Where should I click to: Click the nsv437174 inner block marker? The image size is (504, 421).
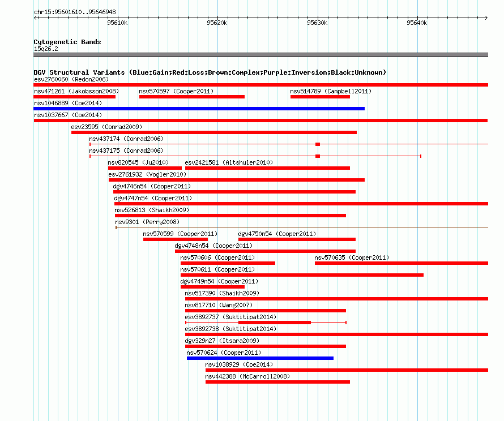coord(318,144)
